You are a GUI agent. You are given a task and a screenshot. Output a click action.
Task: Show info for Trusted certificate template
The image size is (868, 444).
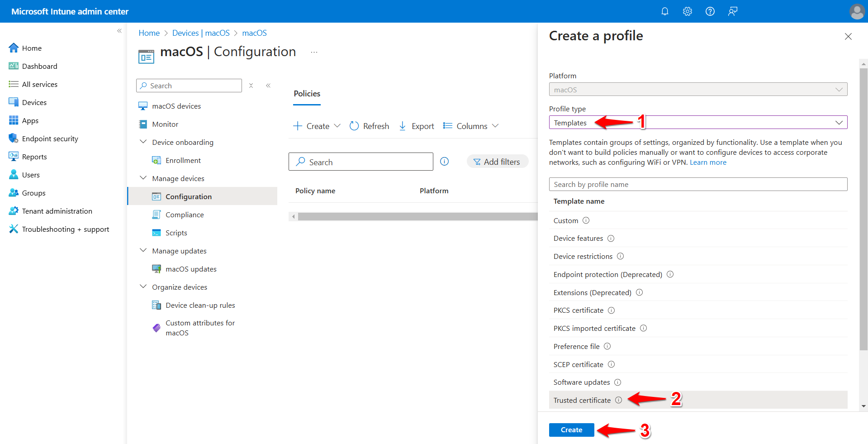618,400
